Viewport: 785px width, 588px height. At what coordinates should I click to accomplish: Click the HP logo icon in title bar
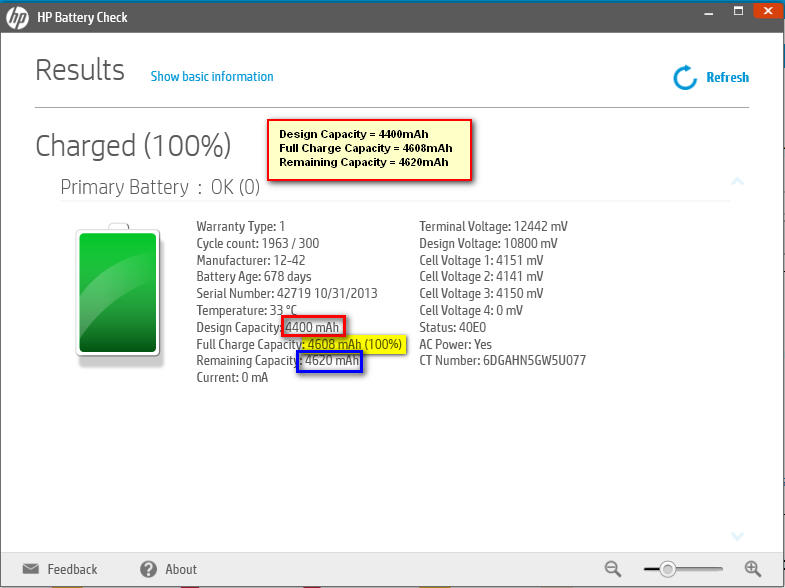tap(18, 18)
